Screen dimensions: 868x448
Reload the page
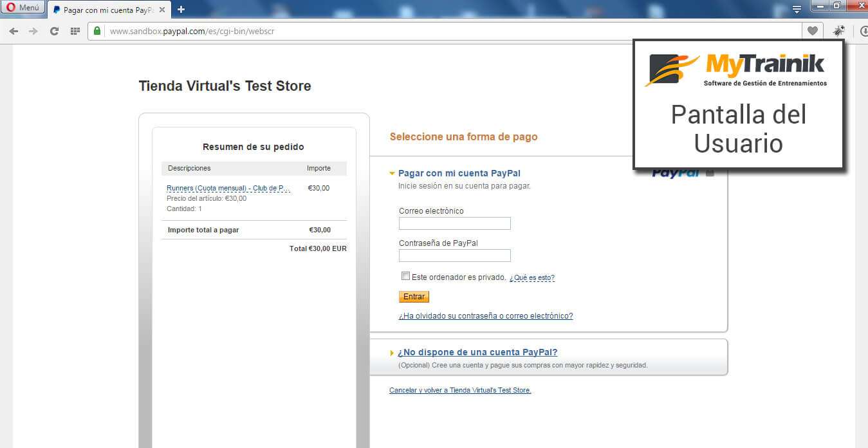(x=54, y=31)
